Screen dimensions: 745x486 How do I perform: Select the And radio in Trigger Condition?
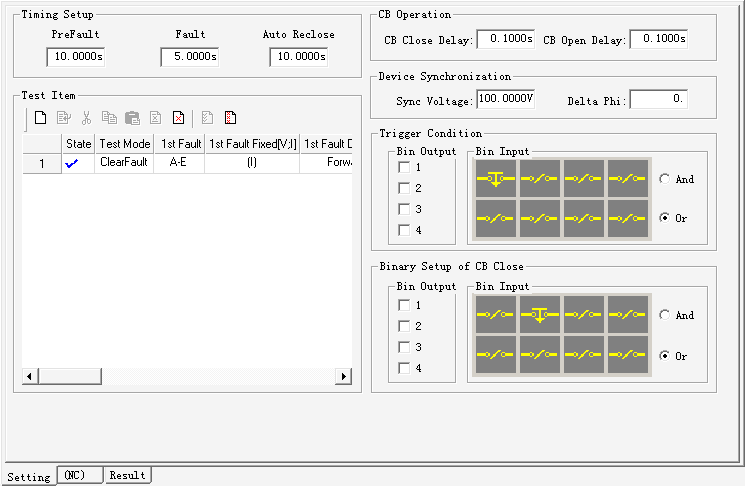(665, 179)
